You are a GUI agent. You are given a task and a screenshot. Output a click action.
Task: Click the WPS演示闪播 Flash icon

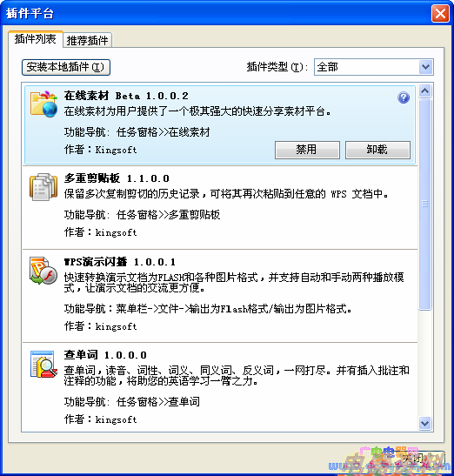[43, 270]
